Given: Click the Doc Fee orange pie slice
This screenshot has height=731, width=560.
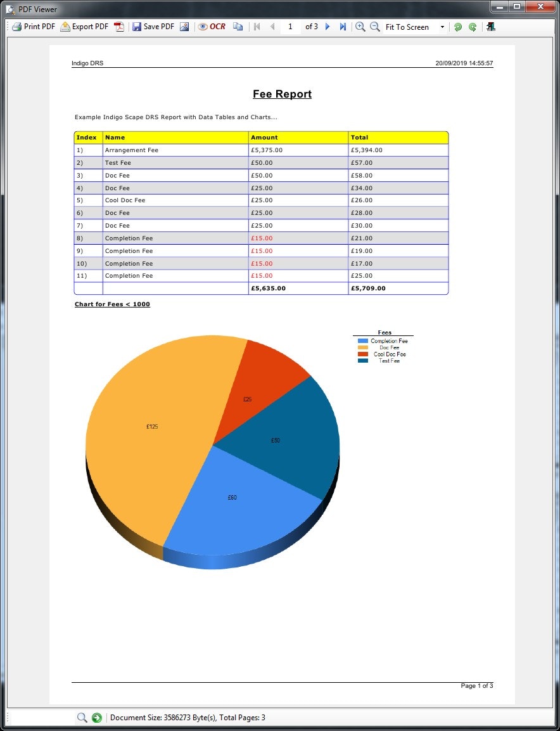Looking at the screenshot, I should pyautogui.click(x=152, y=426).
